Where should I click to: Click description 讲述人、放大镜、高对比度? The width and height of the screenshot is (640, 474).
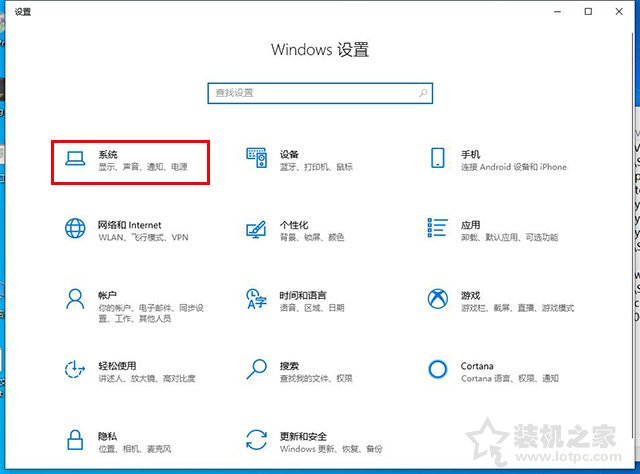[x=147, y=378]
